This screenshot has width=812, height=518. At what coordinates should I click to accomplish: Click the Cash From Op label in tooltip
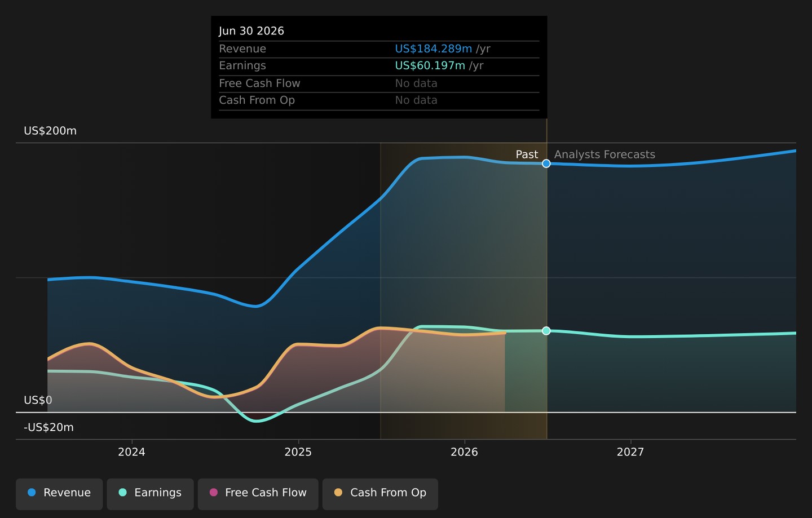[x=257, y=100]
